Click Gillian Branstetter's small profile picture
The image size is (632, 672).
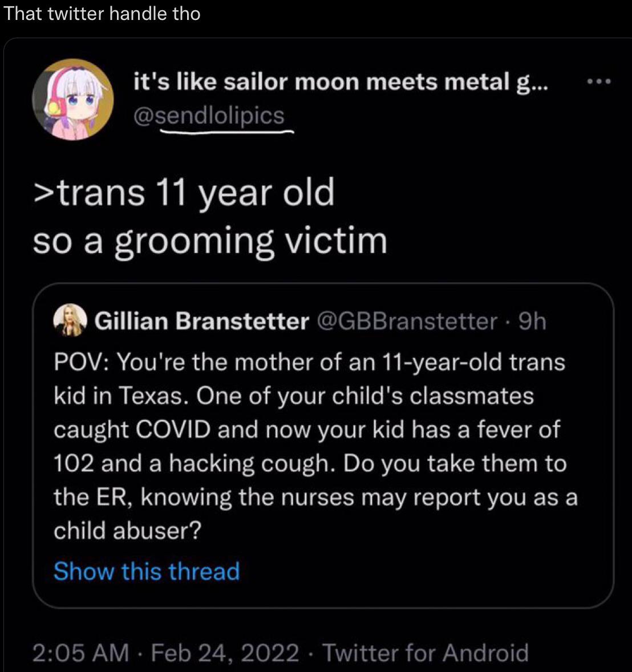pyautogui.click(x=70, y=322)
